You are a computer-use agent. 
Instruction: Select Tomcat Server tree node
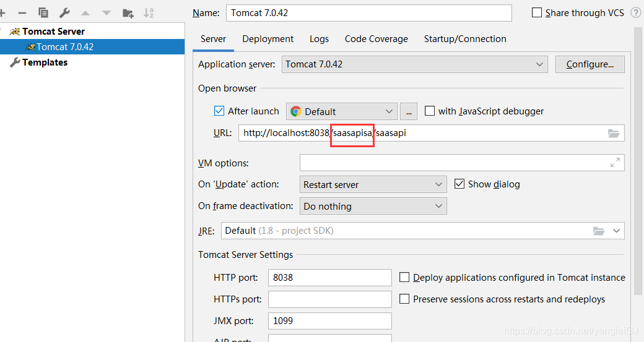[x=53, y=32]
